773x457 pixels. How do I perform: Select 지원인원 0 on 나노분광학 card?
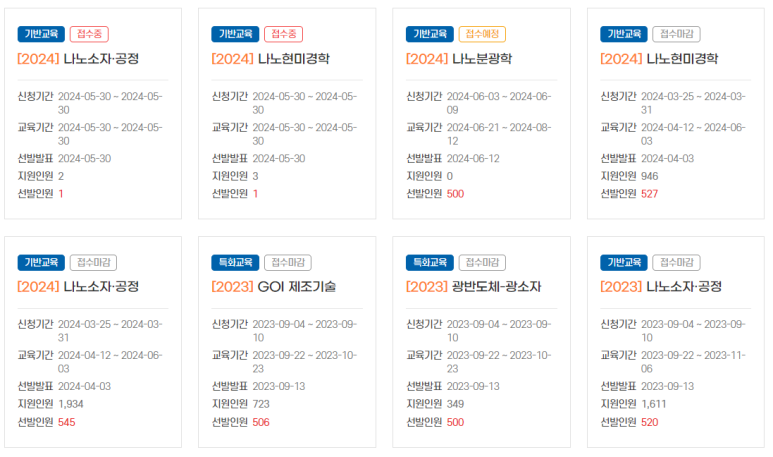tap(450, 176)
